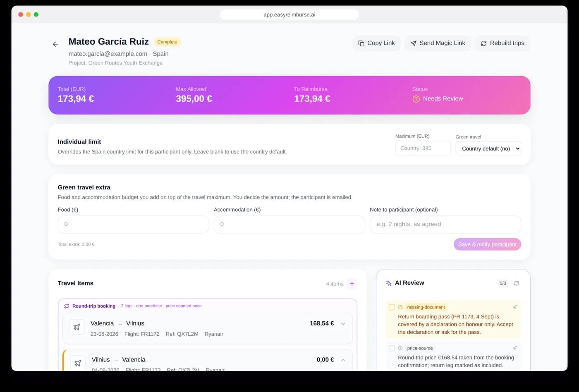Screen dimensions: 579x392
Task: Focus the Maximum (EUR) input field
Action: click(x=423, y=148)
